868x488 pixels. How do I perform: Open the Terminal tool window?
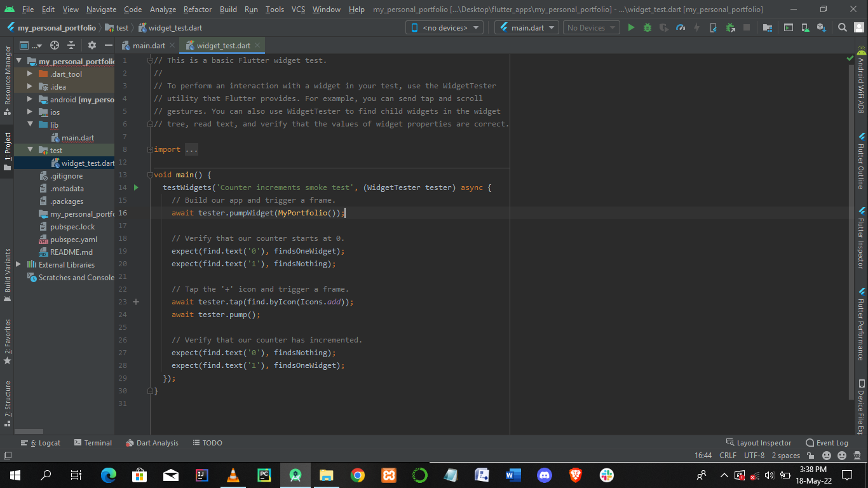click(x=93, y=443)
